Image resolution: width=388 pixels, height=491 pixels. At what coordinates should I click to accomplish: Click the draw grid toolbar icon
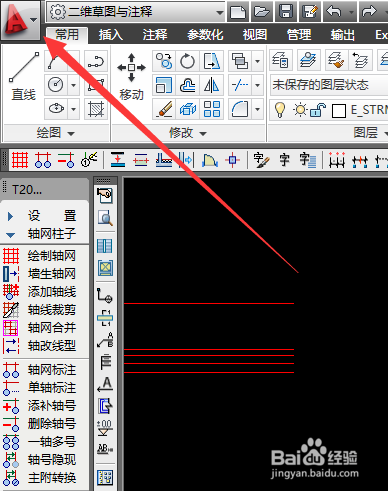point(20,160)
